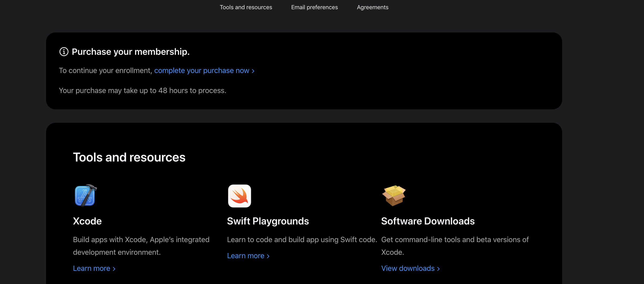644x284 pixels.
Task: Click the Swift Playgrounds title text
Action: tap(268, 221)
